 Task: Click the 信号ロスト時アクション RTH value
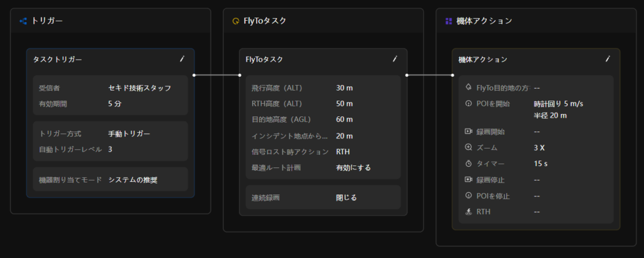pos(343,152)
